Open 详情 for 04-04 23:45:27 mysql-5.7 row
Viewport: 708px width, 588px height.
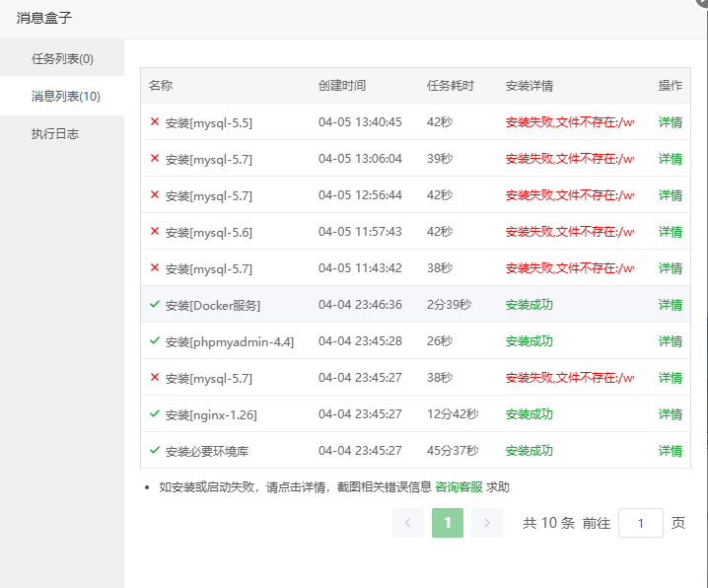pos(671,378)
